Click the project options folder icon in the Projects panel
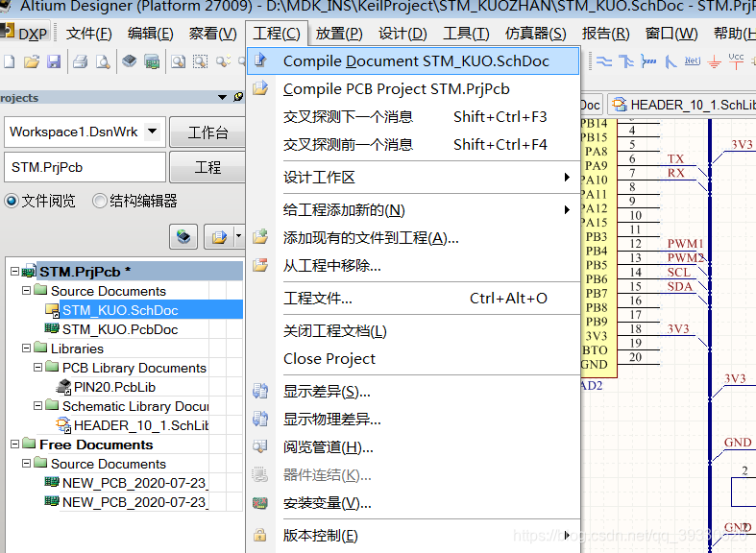This screenshot has height=553, width=756. pyautogui.click(x=219, y=236)
